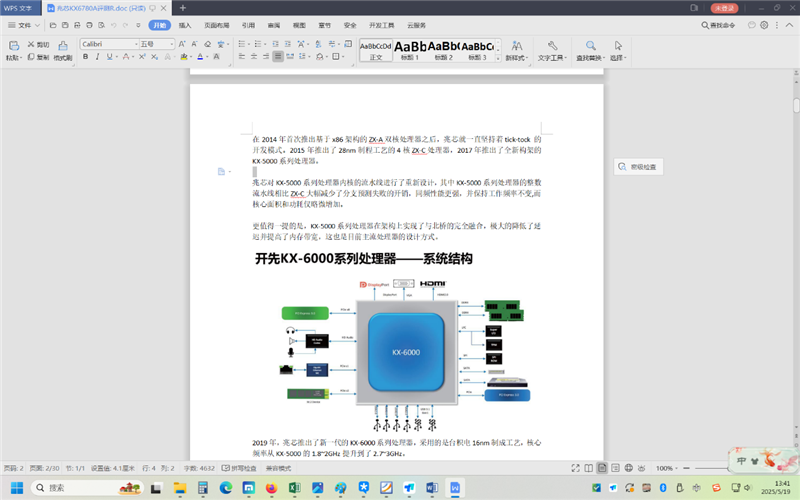Open the 开发工具 tab
The height and width of the screenshot is (500, 800).
tap(382, 25)
